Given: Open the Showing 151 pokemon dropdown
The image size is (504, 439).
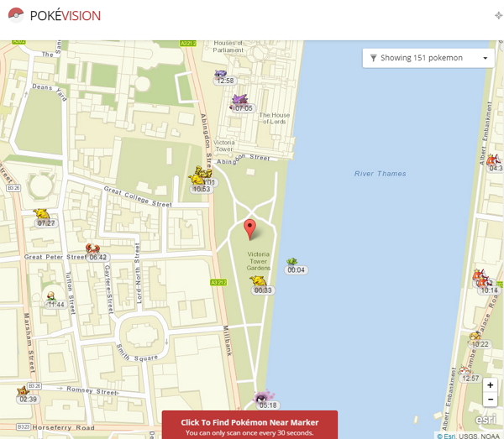Looking at the screenshot, I should pos(428,58).
